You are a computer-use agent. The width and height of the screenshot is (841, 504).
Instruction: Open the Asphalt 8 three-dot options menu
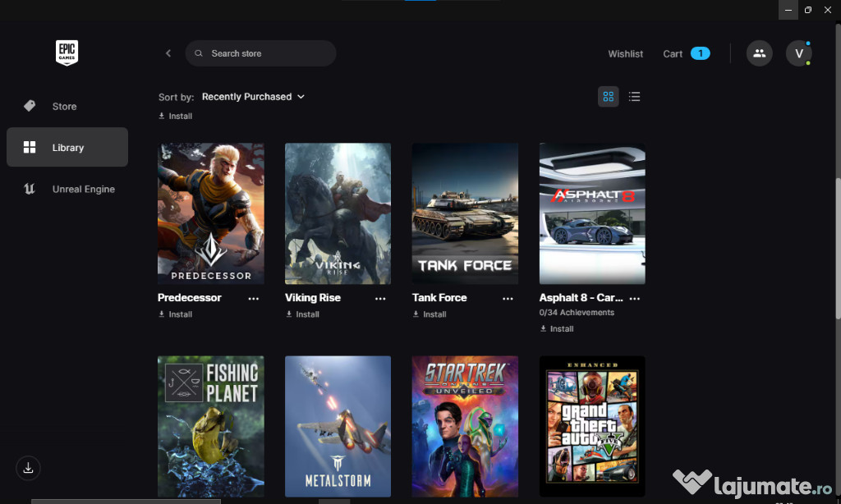coord(635,299)
